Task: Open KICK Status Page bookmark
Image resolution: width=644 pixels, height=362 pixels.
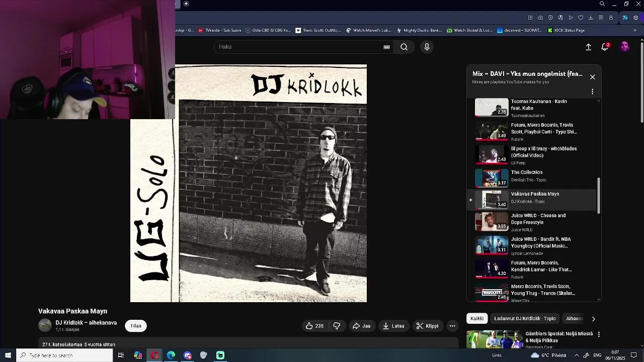Action: (566, 30)
